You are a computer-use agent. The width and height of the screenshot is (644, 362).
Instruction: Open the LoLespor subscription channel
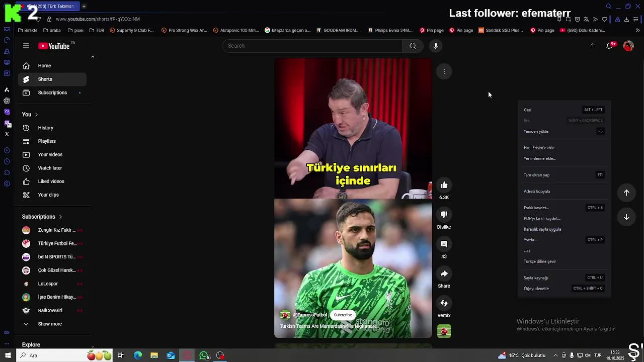(x=52, y=284)
